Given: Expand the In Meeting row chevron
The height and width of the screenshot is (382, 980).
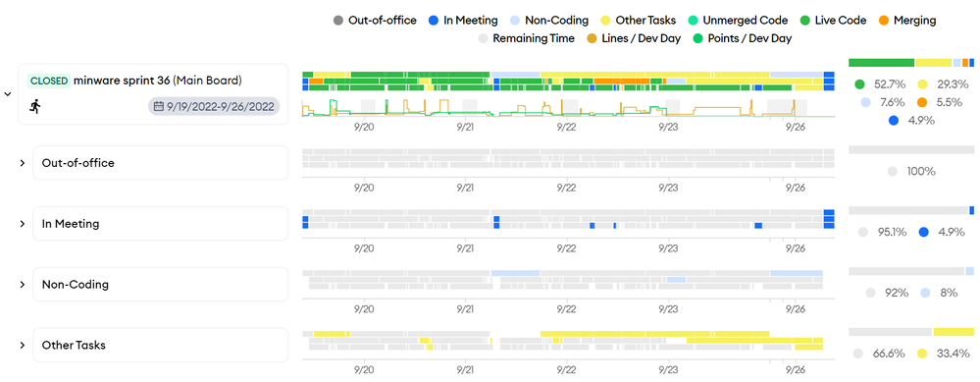Looking at the screenshot, I should click(x=22, y=223).
